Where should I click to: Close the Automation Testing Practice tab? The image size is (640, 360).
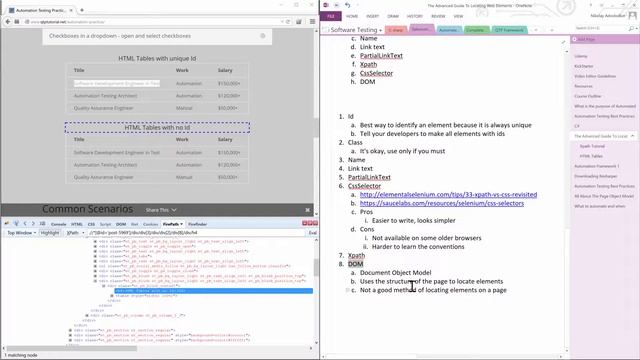pos(71,10)
